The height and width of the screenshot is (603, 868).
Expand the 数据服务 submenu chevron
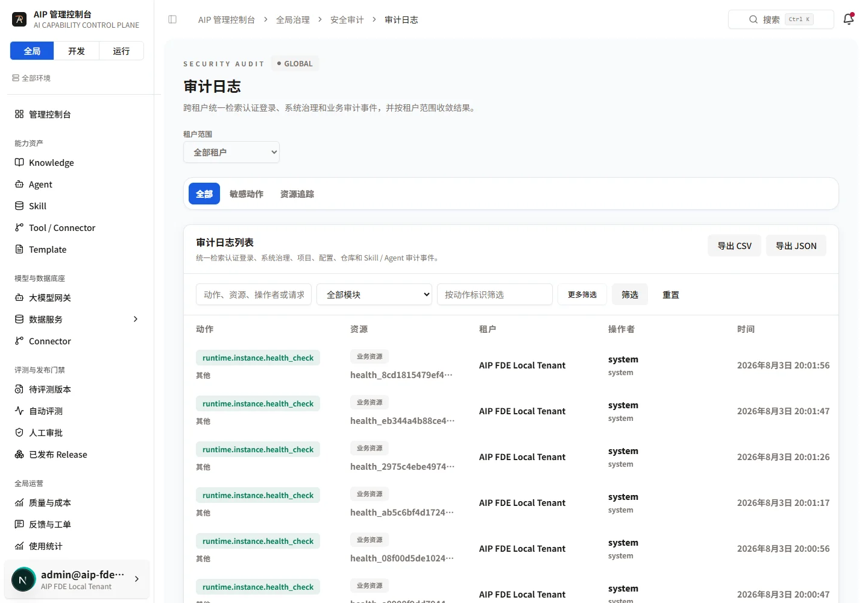(136, 319)
